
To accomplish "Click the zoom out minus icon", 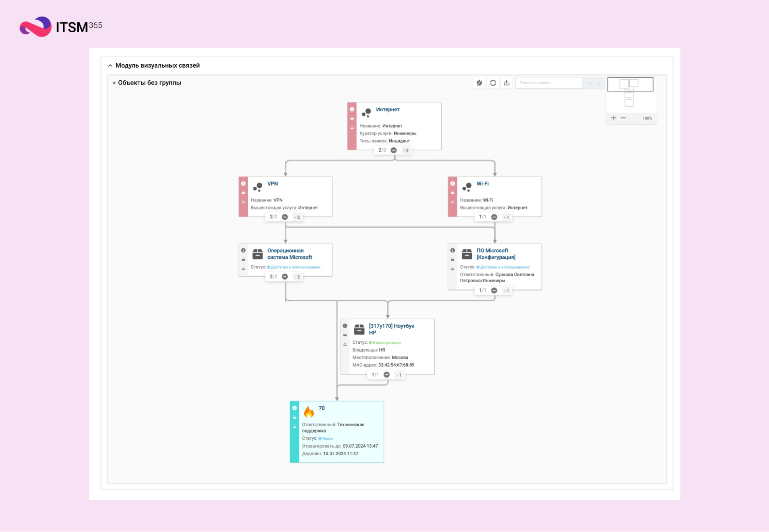I will tap(623, 118).
